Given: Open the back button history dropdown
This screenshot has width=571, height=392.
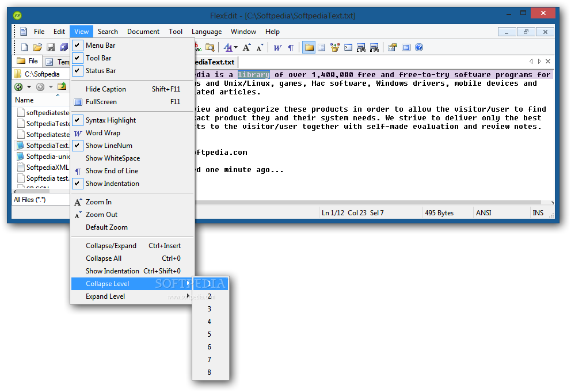Looking at the screenshot, I should pos(29,87).
